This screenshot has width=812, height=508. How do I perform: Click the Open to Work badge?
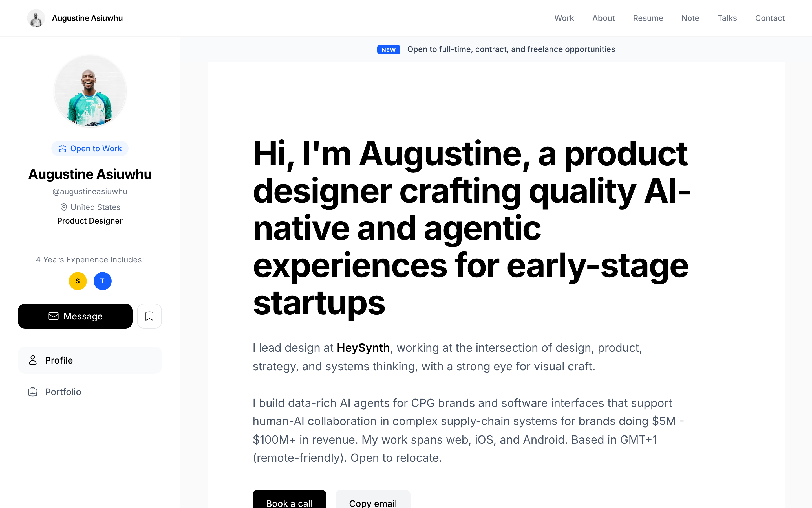pyautogui.click(x=90, y=148)
